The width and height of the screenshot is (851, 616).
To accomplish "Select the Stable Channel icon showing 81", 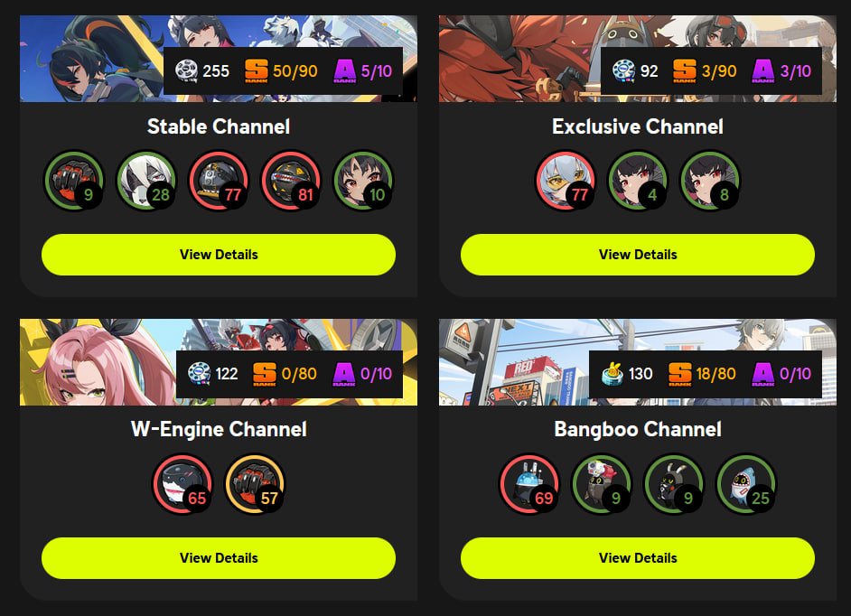I will click(291, 180).
